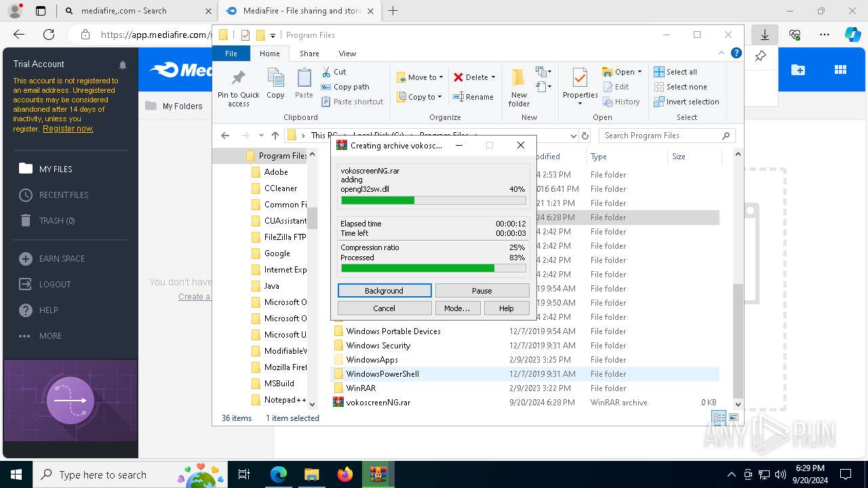Image resolution: width=868 pixels, height=488 pixels.
Task: Click the Mode... button
Action: pos(457,308)
